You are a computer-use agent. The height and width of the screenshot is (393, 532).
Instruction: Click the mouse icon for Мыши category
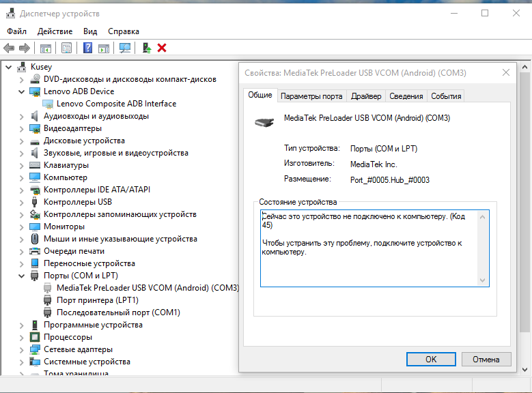tap(35, 239)
